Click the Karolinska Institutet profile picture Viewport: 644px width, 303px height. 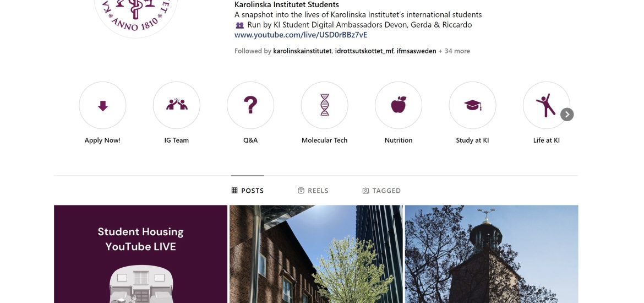[135, 17]
